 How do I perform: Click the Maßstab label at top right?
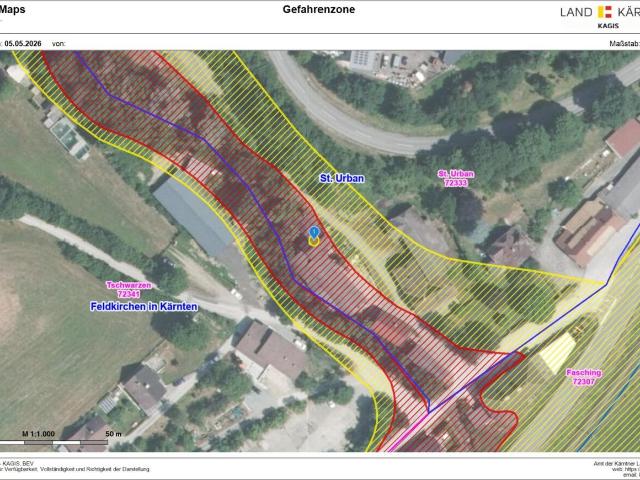624,44
